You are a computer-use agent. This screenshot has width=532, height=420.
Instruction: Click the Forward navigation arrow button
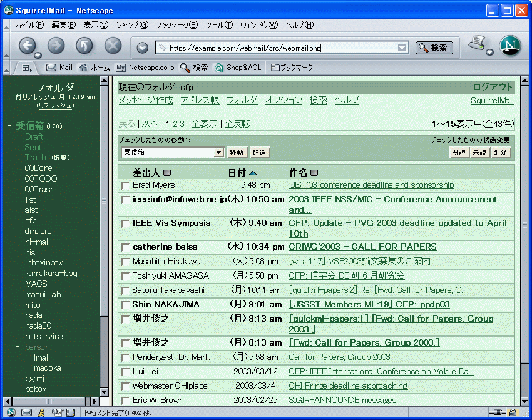[x=56, y=45]
